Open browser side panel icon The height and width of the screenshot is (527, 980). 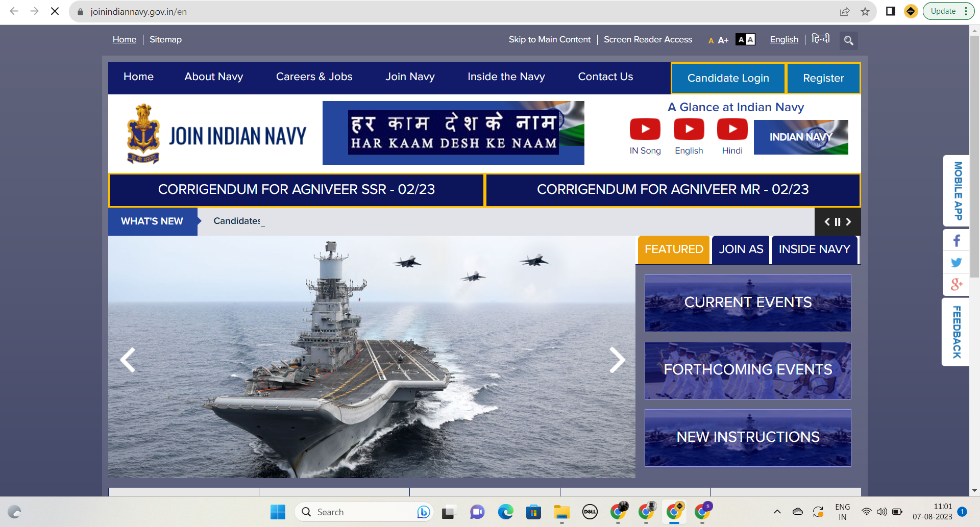[891, 11]
